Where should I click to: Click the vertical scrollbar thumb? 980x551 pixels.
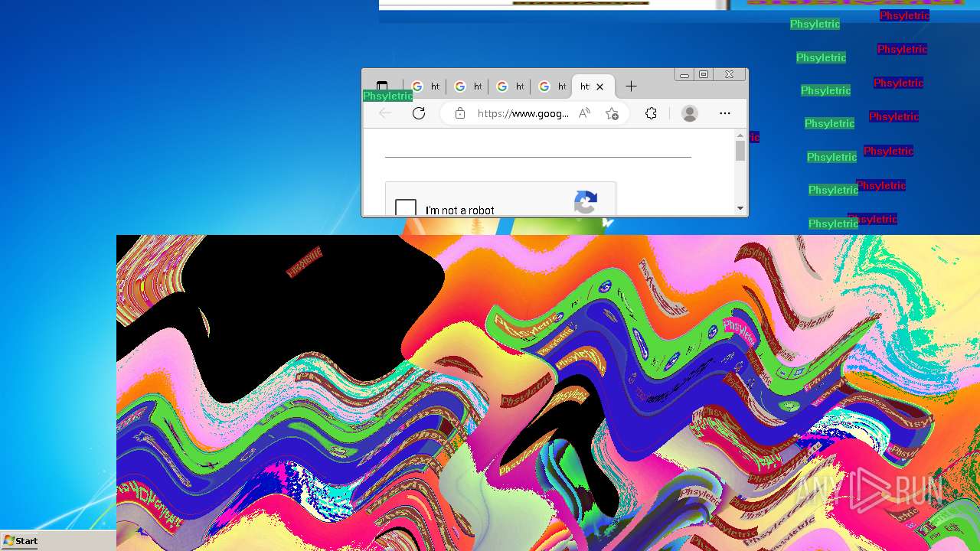[x=740, y=151]
